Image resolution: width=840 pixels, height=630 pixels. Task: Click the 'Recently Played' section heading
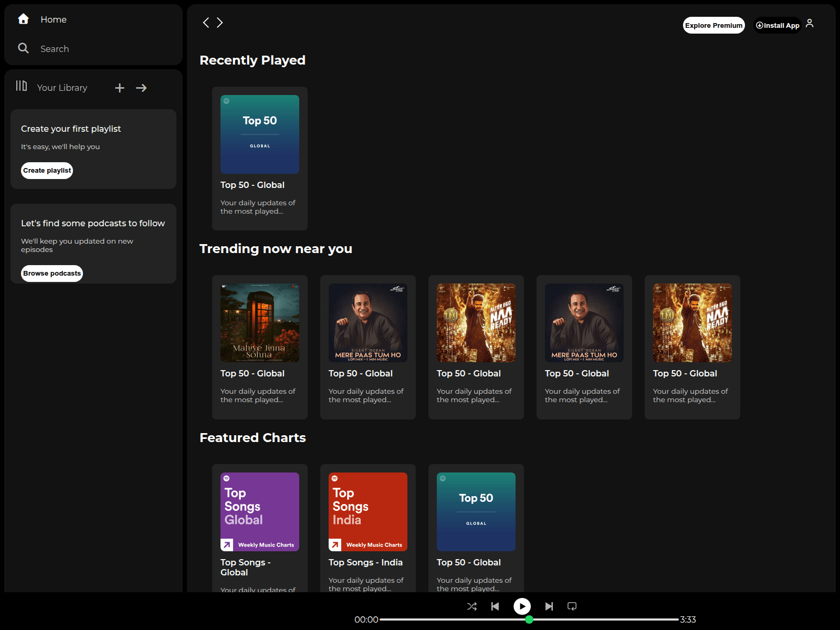click(x=253, y=60)
